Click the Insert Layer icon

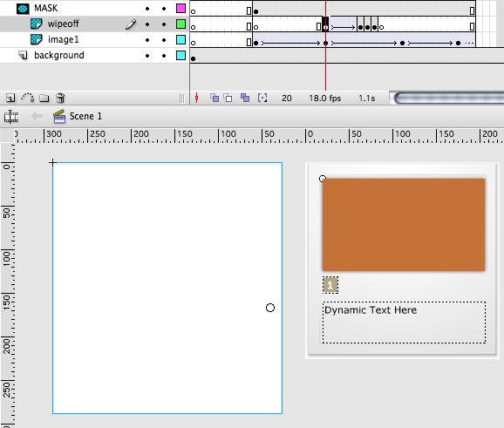tap(10, 98)
